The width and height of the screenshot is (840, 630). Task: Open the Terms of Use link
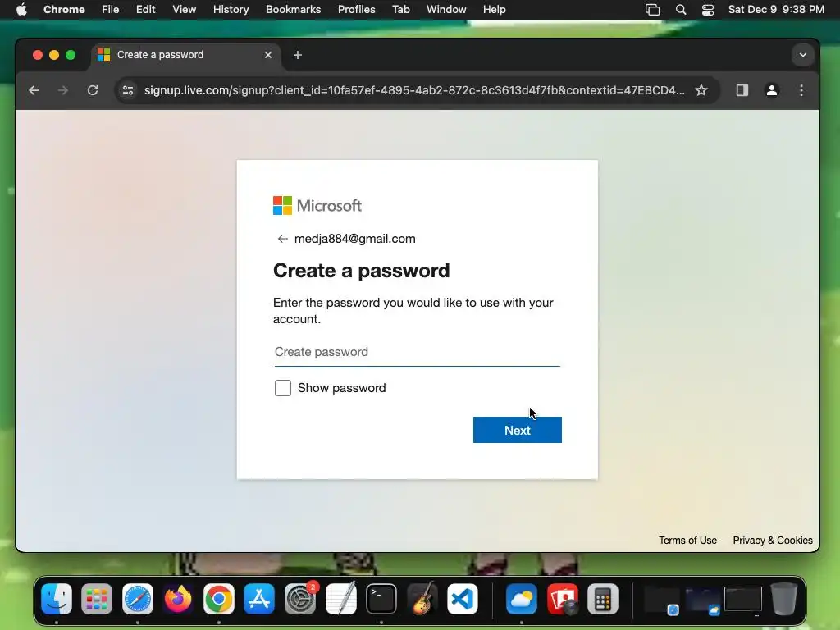[x=688, y=541]
